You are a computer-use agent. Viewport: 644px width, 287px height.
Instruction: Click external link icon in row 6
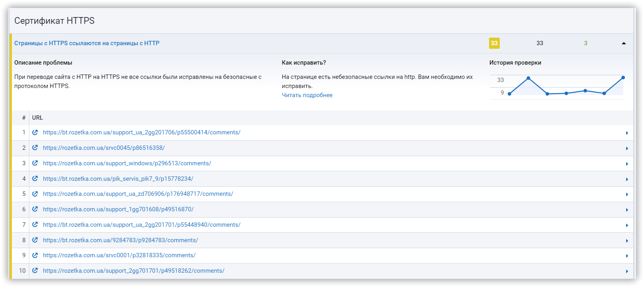(35, 209)
